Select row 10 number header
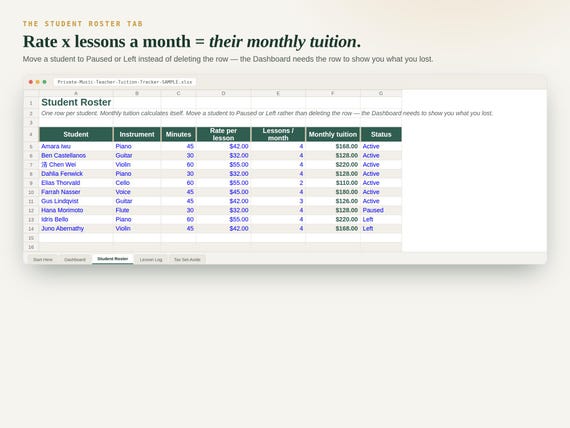The image size is (570, 428). [31, 192]
